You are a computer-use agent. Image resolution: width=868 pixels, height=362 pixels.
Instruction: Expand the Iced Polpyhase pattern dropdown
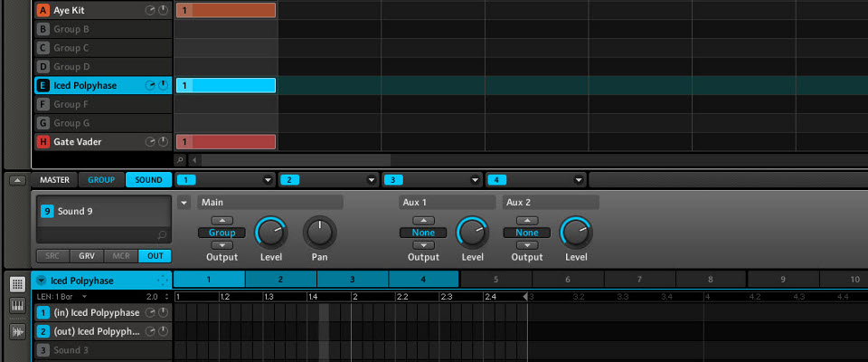tap(41, 281)
